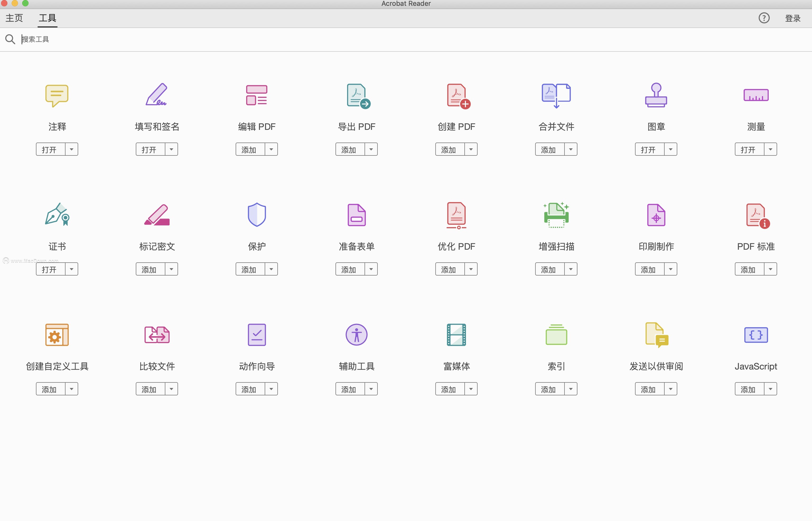Click 添加 button under 增强扫描
Viewport: 812px width, 521px height.
coord(550,269)
